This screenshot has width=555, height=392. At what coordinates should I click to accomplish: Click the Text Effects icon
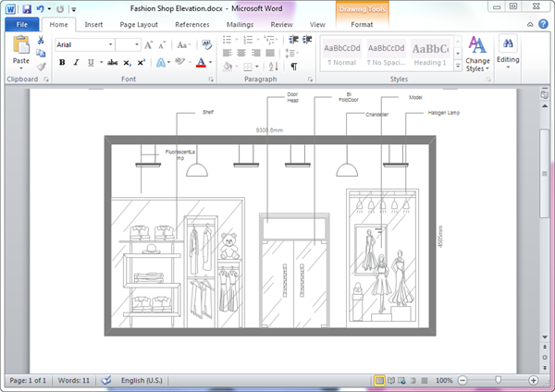(x=160, y=63)
